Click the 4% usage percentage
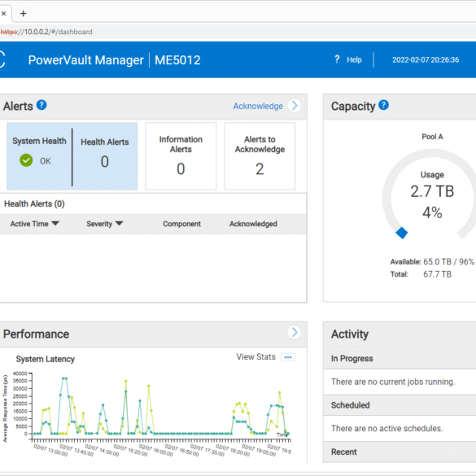 [432, 212]
